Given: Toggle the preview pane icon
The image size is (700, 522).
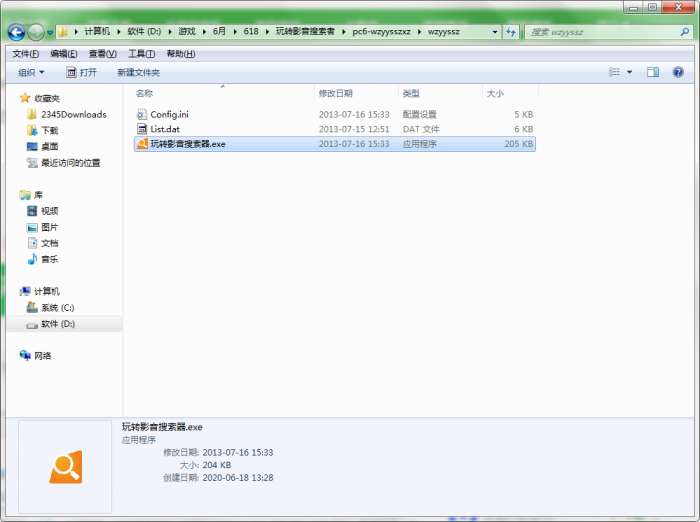Looking at the screenshot, I should click(x=653, y=72).
